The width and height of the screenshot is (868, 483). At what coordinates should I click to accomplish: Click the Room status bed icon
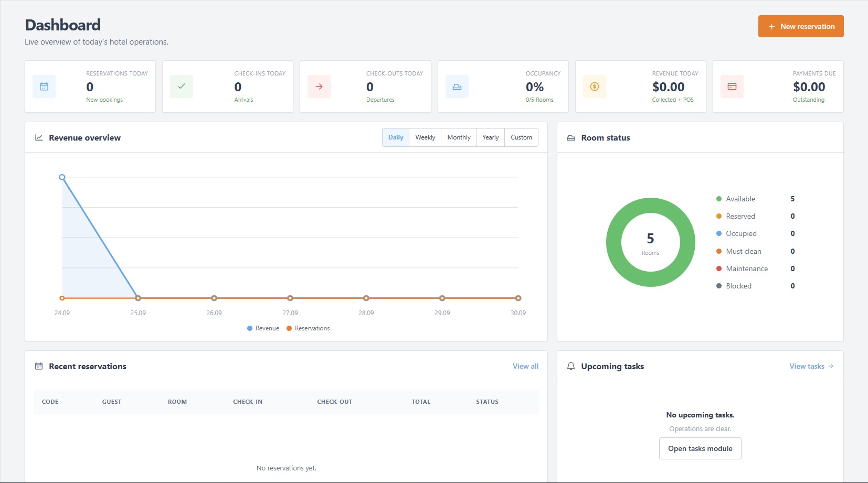click(x=571, y=138)
